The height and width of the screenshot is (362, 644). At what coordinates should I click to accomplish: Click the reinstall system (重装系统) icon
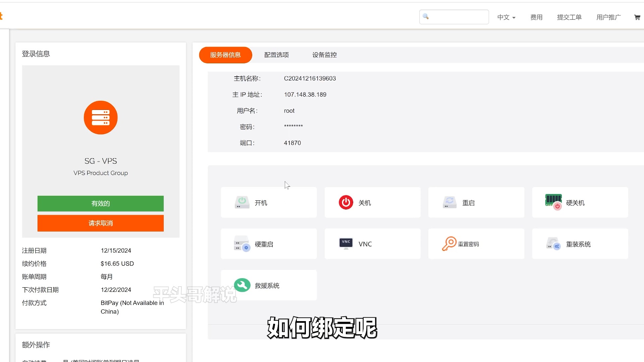tap(553, 244)
